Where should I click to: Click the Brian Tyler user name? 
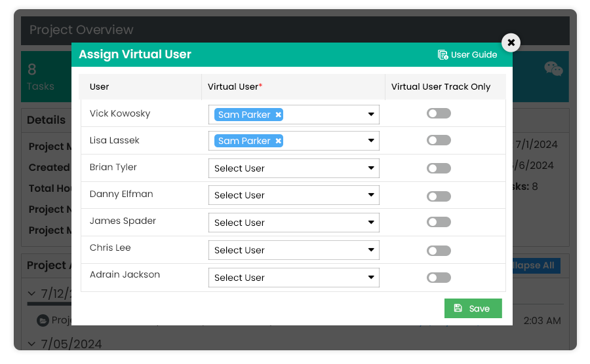point(113,167)
